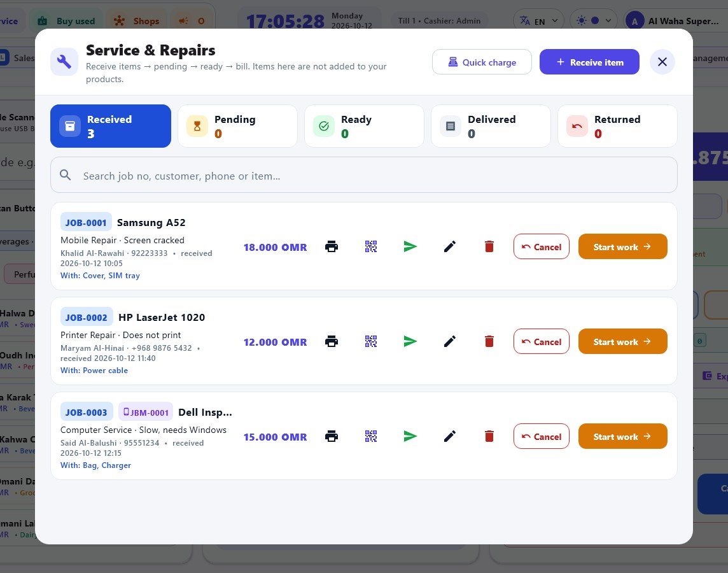Delete JOB-0002 using the trash icon
The image size is (728, 573).
click(489, 342)
